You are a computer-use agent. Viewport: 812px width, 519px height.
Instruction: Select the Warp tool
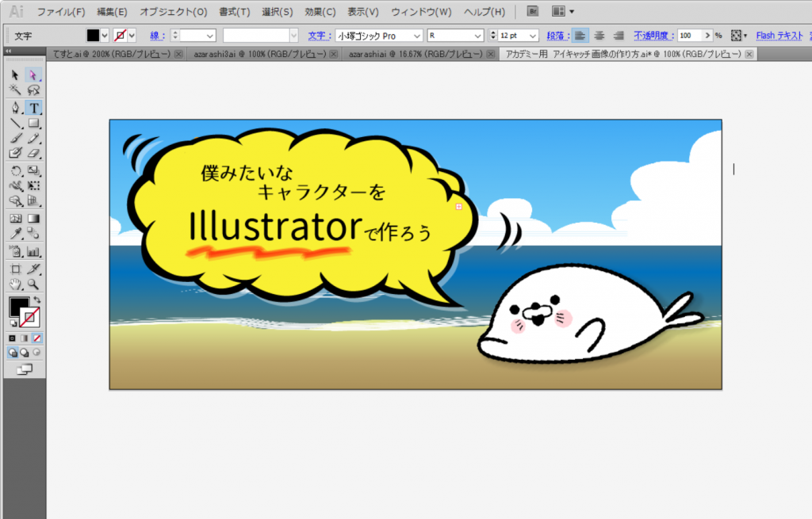pyautogui.click(x=16, y=185)
